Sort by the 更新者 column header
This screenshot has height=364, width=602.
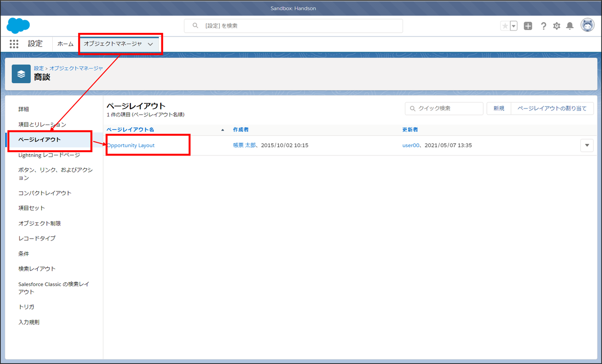(410, 130)
